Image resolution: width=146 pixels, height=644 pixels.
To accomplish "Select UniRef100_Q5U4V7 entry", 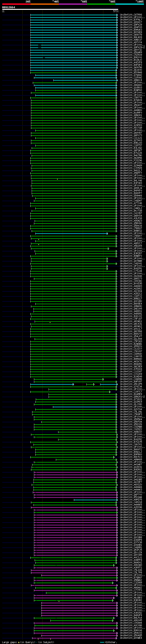I will 131,105.
